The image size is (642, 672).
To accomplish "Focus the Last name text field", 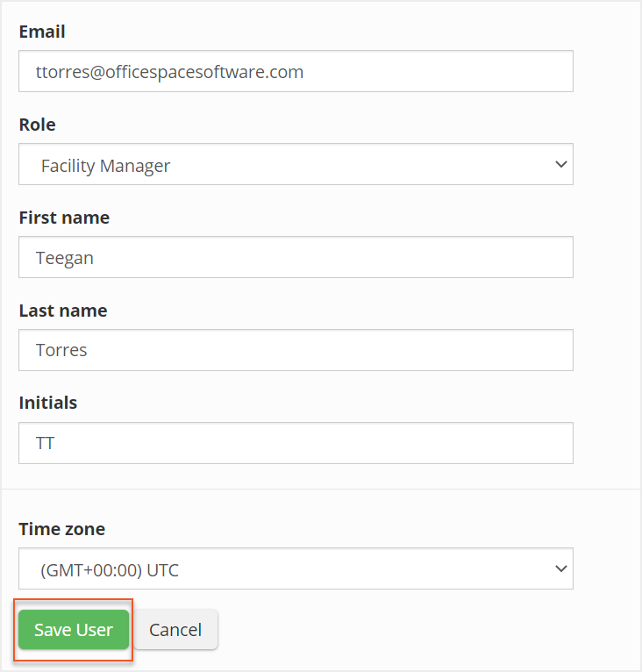I will click(x=295, y=350).
